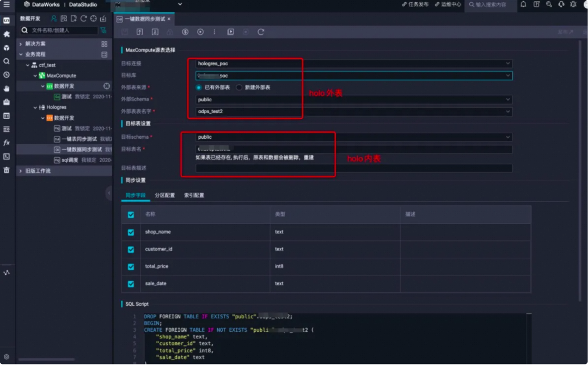Collapse the ctf_test tree node
Viewport: 588px width, 365px height.
tap(27, 65)
